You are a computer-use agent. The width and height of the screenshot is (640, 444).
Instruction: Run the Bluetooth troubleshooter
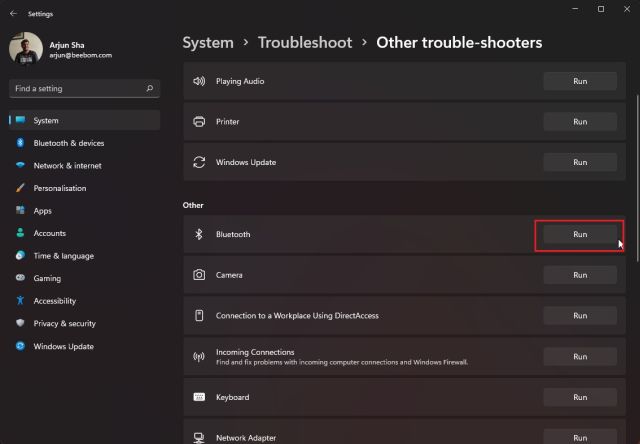(x=580, y=234)
